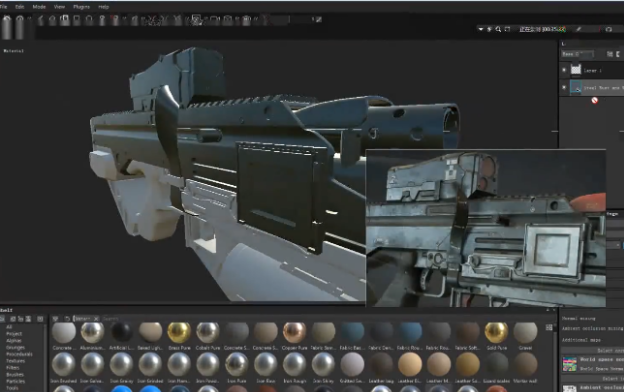The image size is (624, 392).
Task: Open the dropdown arrow in the top-right toolbar
Action: tap(481, 29)
